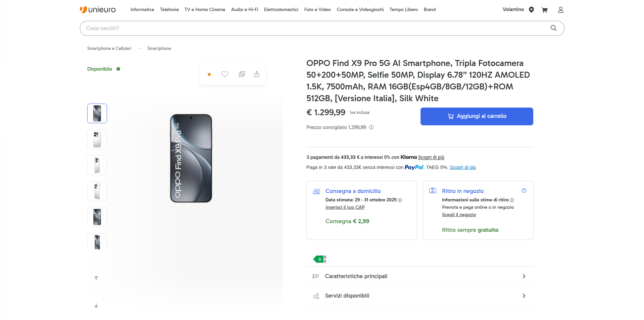The height and width of the screenshot is (320, 644).
Task: Expand Servizi disponibili section
Action: coord(419,296)
